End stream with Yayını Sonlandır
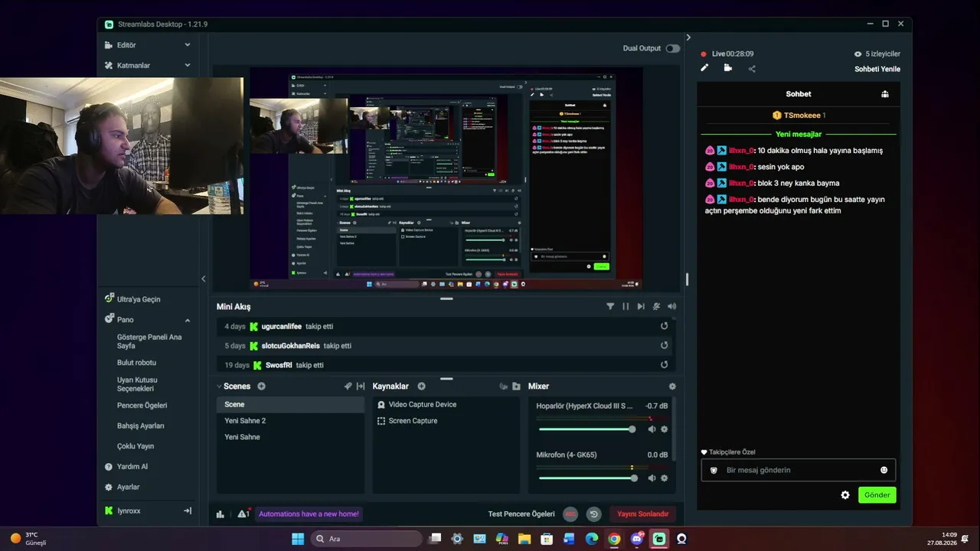This screenshot has height=551, width=980. 643,514
